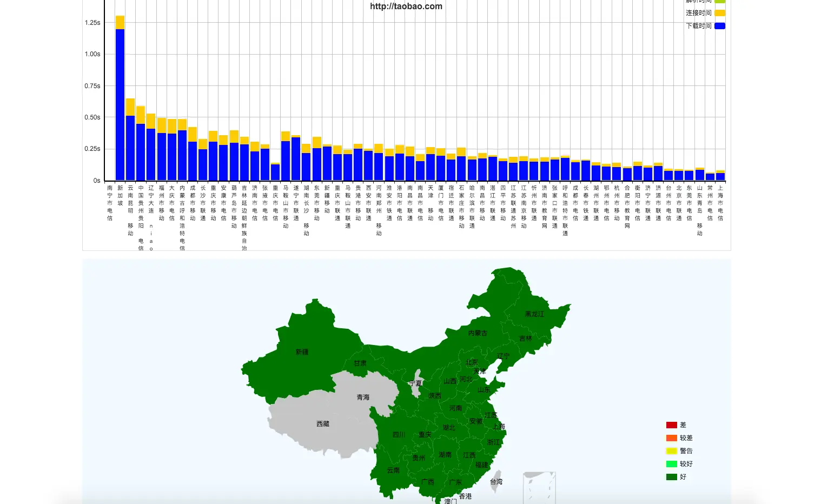Click the orange 较差 map legend swatch

pyautogui.click(x=671, y=438)
